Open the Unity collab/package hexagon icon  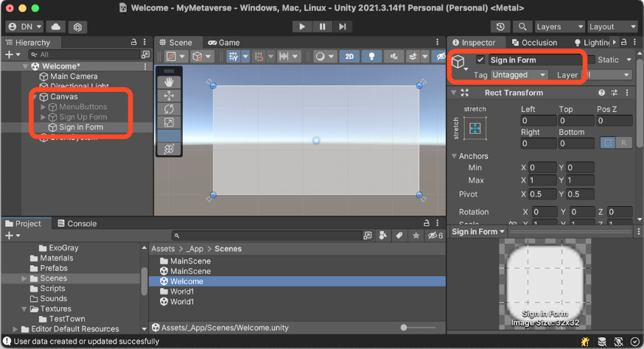(77, 27)
